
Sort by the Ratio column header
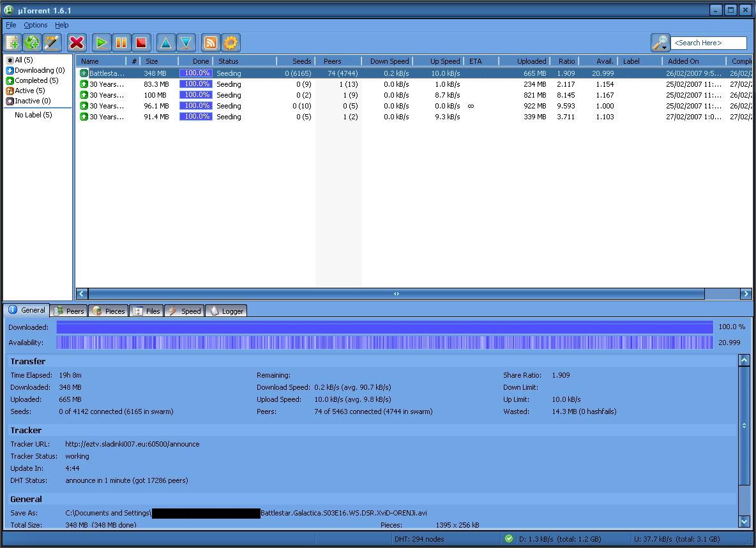pyautogui.click(x=564, y=61)
